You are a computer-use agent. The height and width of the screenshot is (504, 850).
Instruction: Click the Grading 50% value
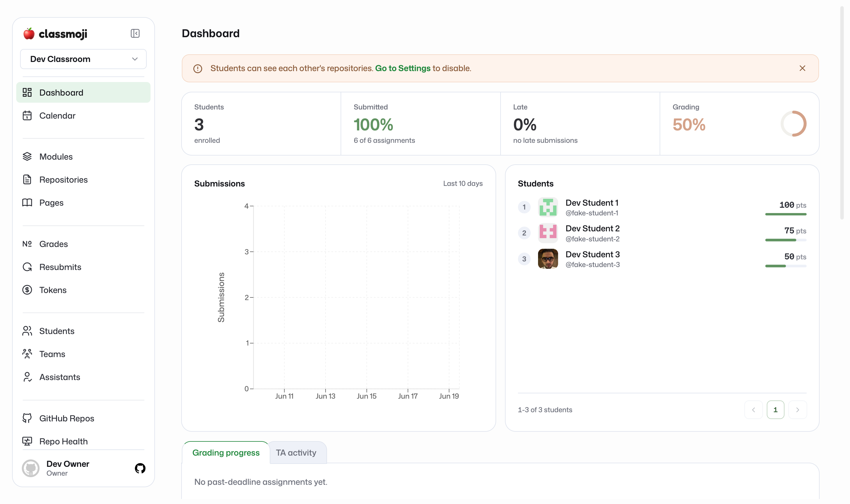[689, 125]
